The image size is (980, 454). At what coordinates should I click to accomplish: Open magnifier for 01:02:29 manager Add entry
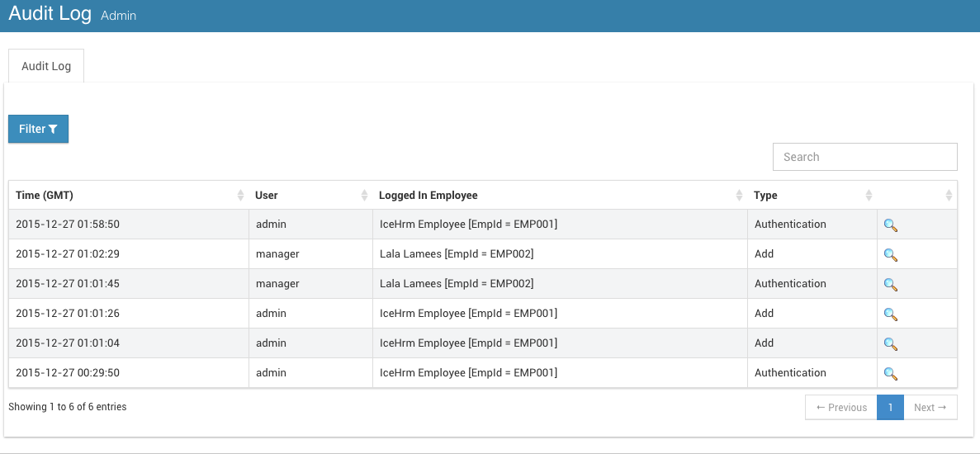click(x=891, y=255)
